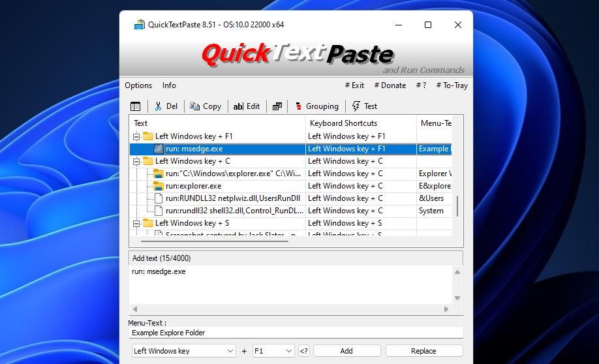Viewport: 599px width, 364px height.
Task: Click the QuickTextPaste title bar app icon
Action: (x=140, y=25)
